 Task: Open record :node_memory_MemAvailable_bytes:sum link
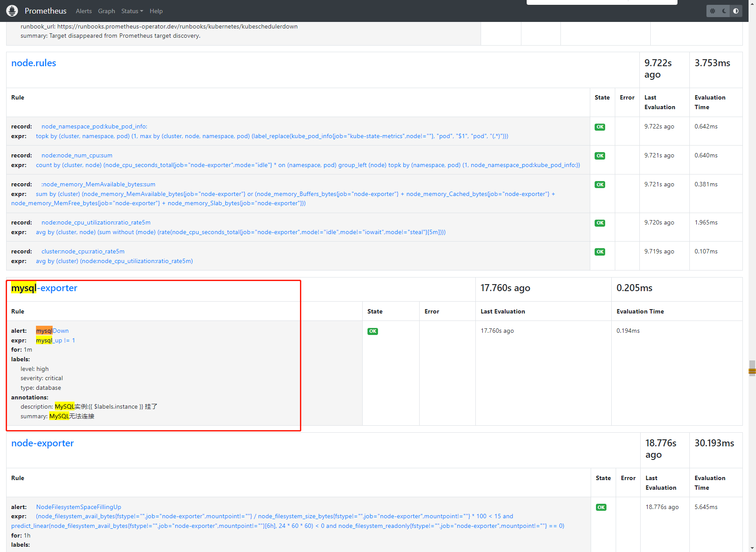(98, 185)
